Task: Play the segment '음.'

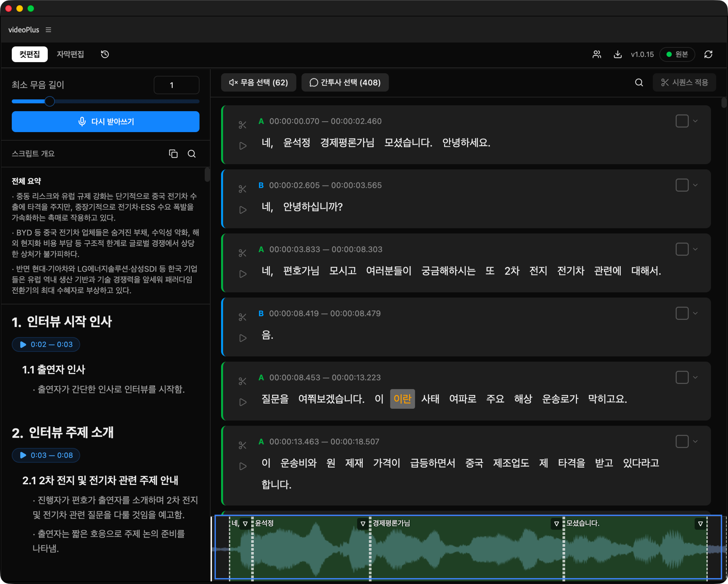Action: (242, 338)
